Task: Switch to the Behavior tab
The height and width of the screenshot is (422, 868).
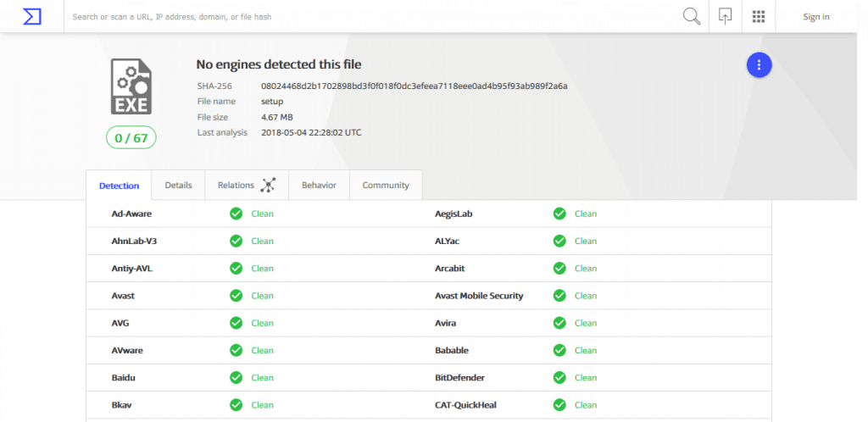Action: click(319, 185)
